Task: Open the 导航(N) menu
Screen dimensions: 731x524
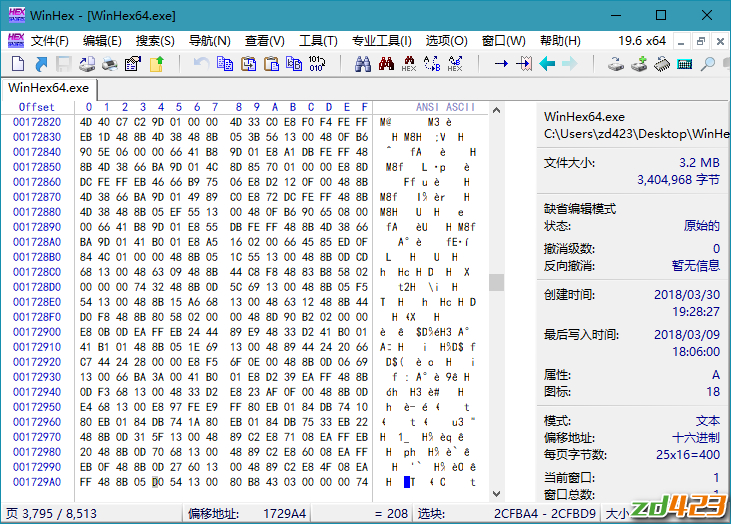Action: click(210, 41)
